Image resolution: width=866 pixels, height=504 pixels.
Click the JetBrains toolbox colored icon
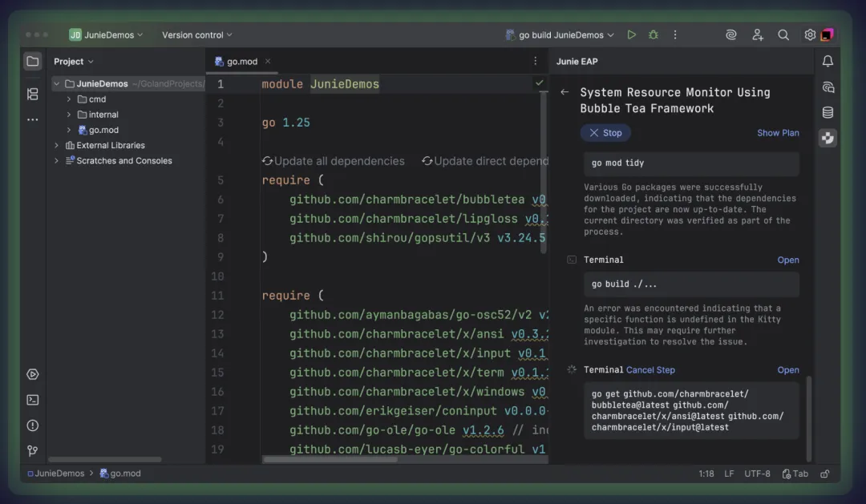tap(827, 34)
